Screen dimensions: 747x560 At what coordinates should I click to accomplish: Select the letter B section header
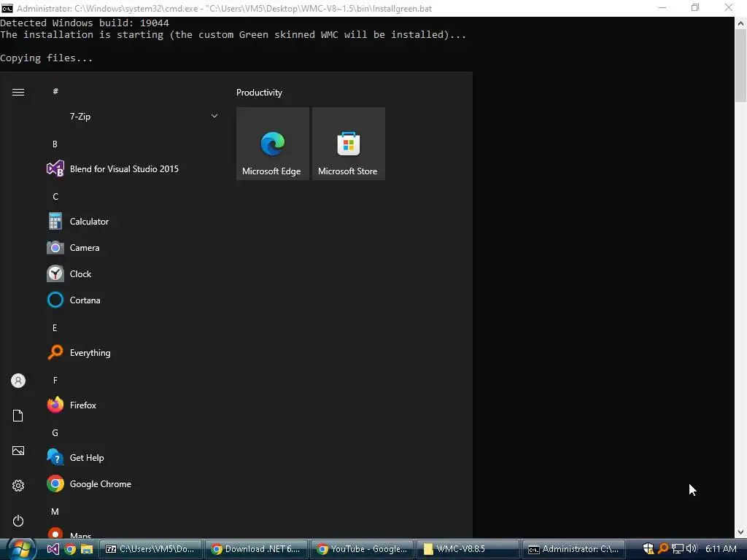tap(55, 144)
